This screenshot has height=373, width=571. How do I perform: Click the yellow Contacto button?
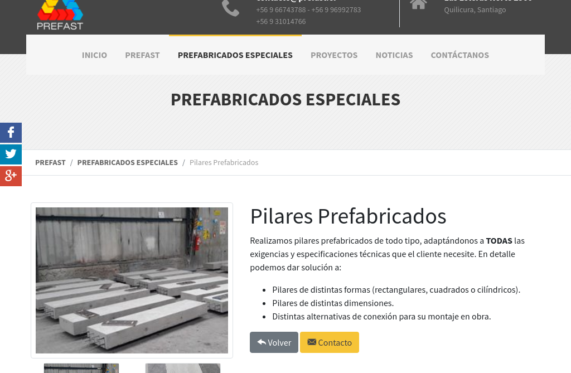(x=330, y=342)
